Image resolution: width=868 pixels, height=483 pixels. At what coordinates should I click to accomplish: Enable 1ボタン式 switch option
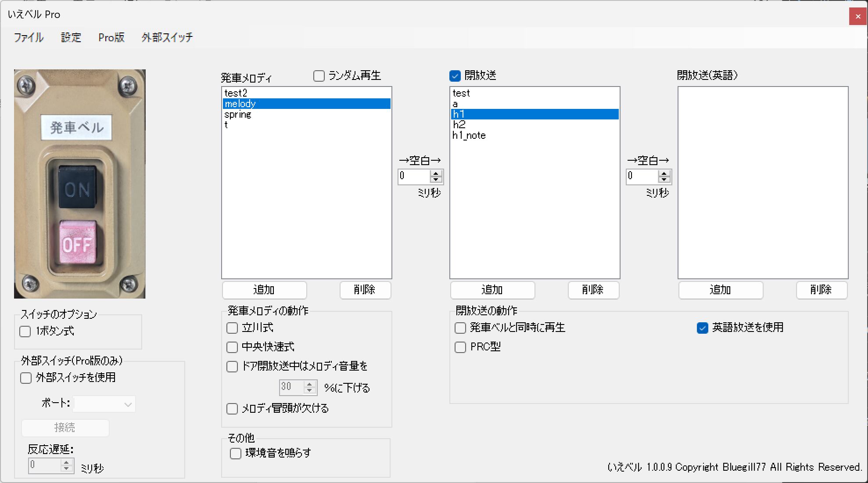[x=25, y=332]
